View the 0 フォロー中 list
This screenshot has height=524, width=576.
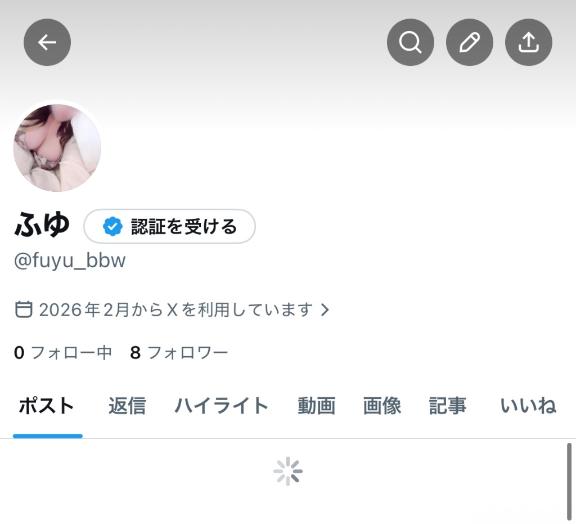63,352
